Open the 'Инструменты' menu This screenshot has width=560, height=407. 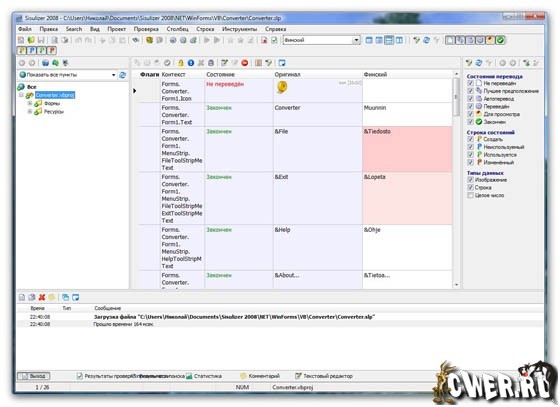[x=239, y=29]
